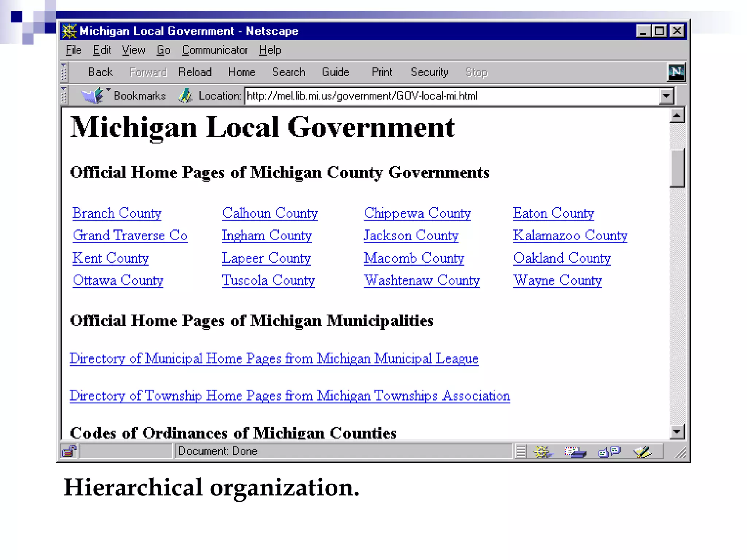Open the Kalamazoo County link
This screenshot has height=560, width=747.
tap(570, 236)
